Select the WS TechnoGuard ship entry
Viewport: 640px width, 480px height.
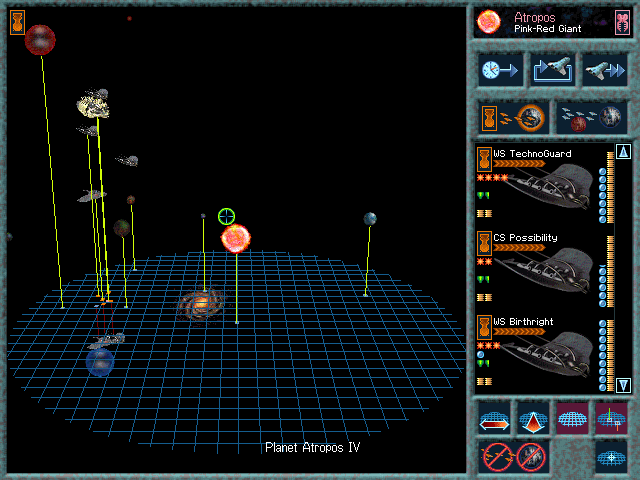tap(545, 185)
